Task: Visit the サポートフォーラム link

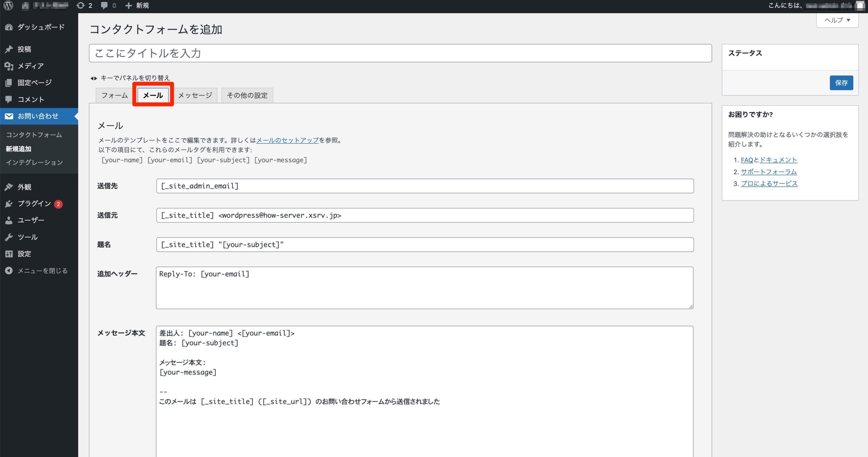Action: 769,172
